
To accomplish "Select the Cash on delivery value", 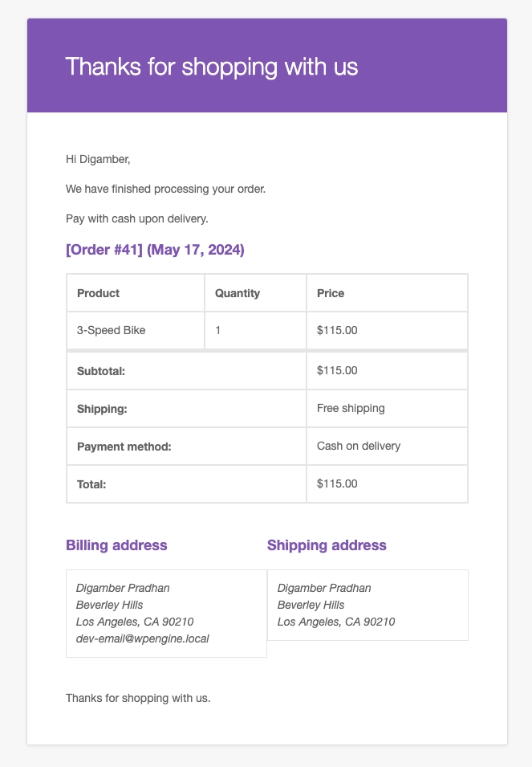I will point(359,446).
